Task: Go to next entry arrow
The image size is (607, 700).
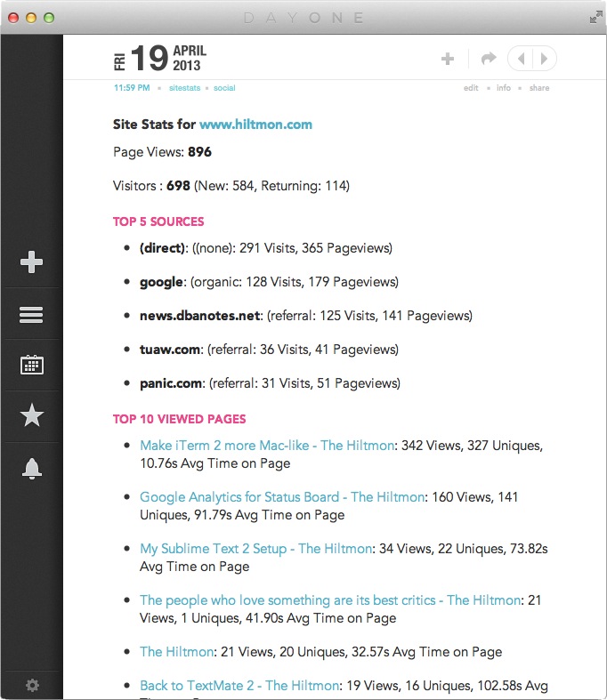Action: point(545,59)
